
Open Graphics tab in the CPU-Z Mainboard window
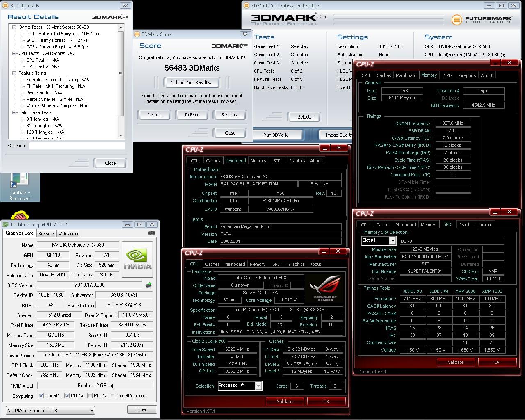(x=297, y=161)
